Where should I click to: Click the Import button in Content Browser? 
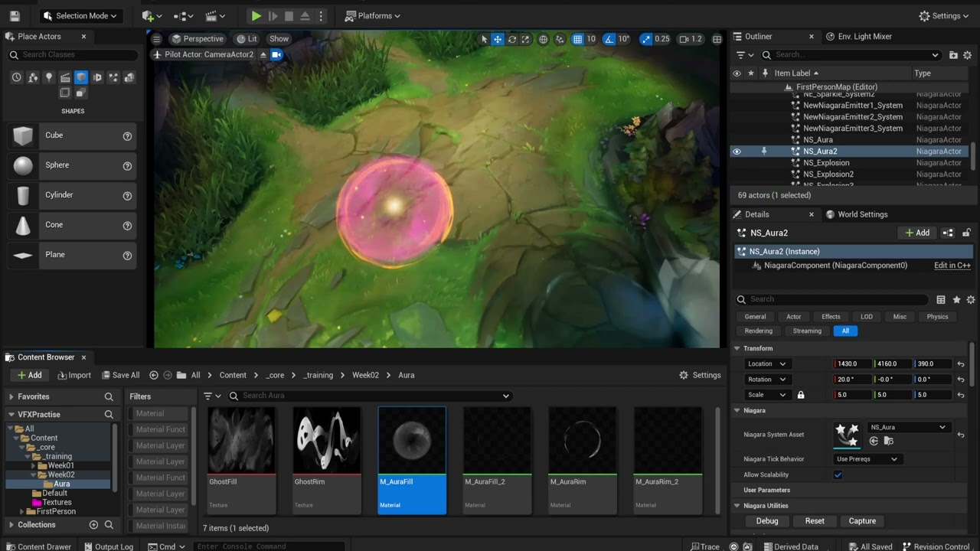pyautogui.click(x=74, y=375)
